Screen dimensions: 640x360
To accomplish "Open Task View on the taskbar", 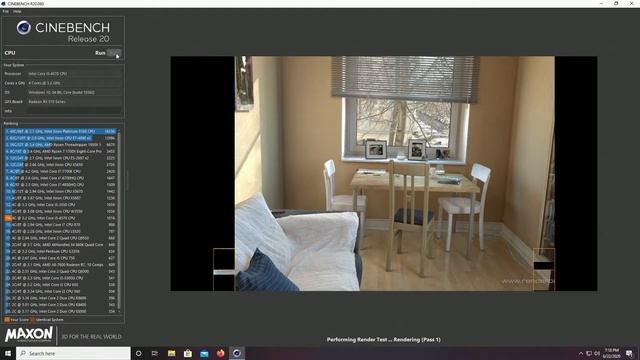I will (155, 353).
